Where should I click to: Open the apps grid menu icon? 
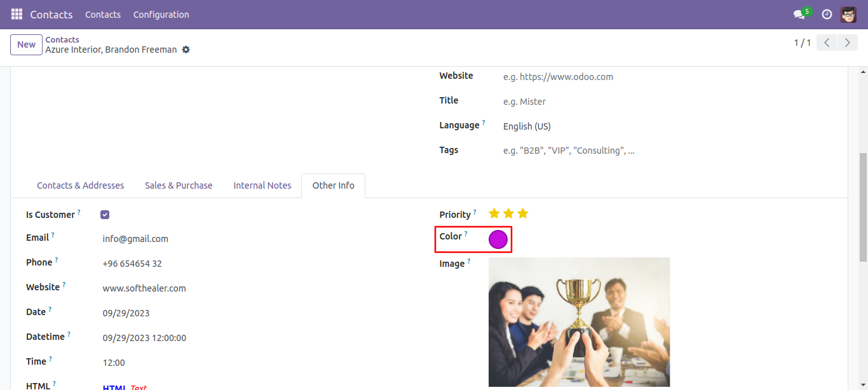17,14
